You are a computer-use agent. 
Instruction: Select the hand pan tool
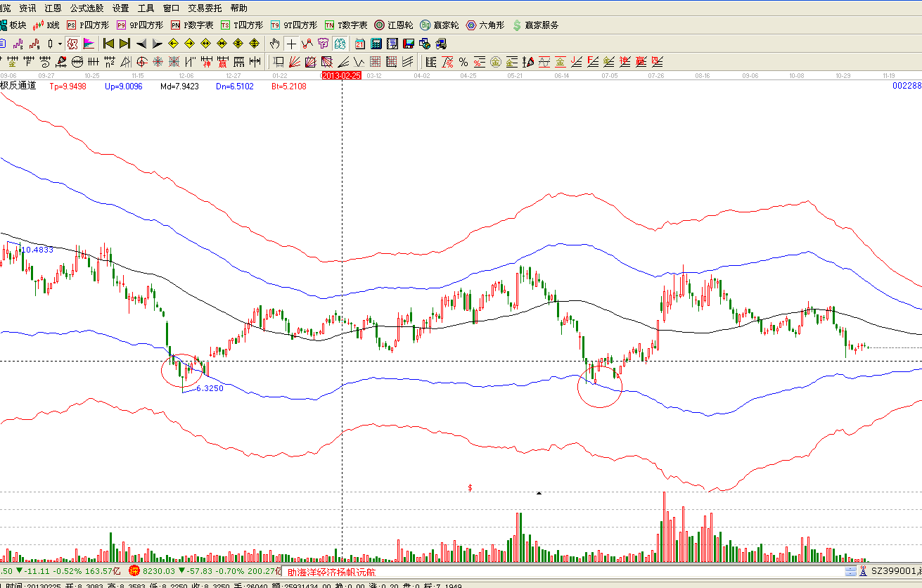[275, 44]
